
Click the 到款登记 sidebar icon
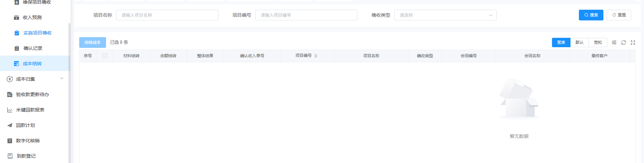10,156
